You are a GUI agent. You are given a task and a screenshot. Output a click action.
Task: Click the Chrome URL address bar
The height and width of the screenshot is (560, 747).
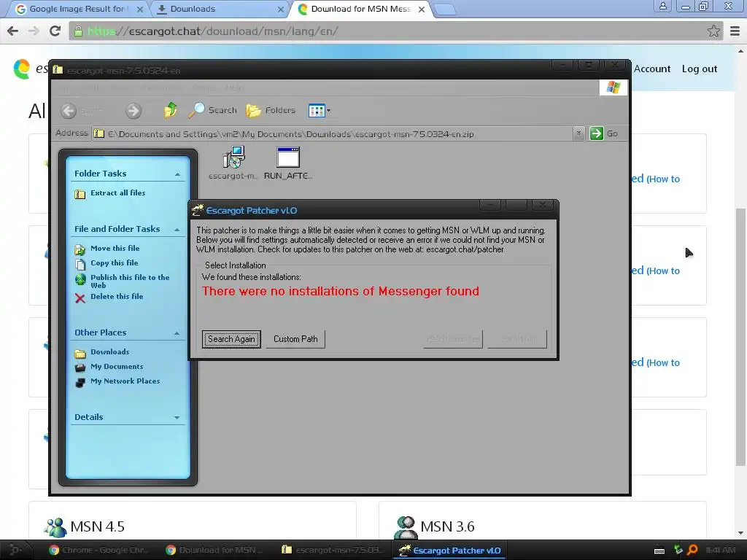pyautogui.click(x=395, y=31)
